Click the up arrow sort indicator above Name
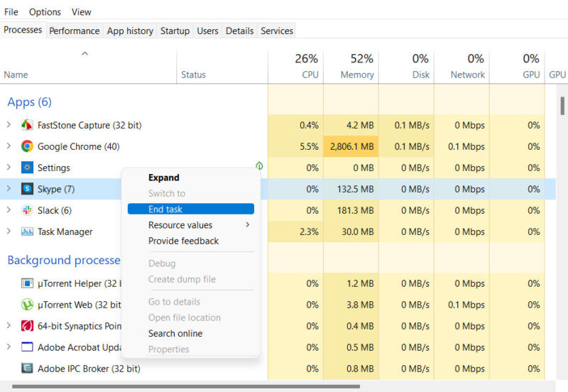 coord(84,54)
